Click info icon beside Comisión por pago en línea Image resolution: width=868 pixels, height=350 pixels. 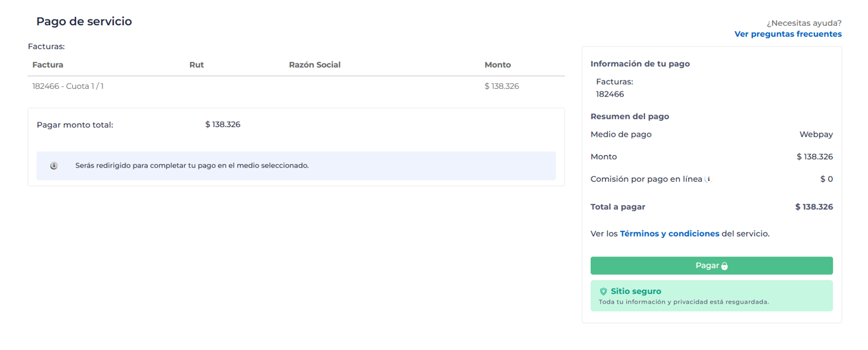coord(708,180)
